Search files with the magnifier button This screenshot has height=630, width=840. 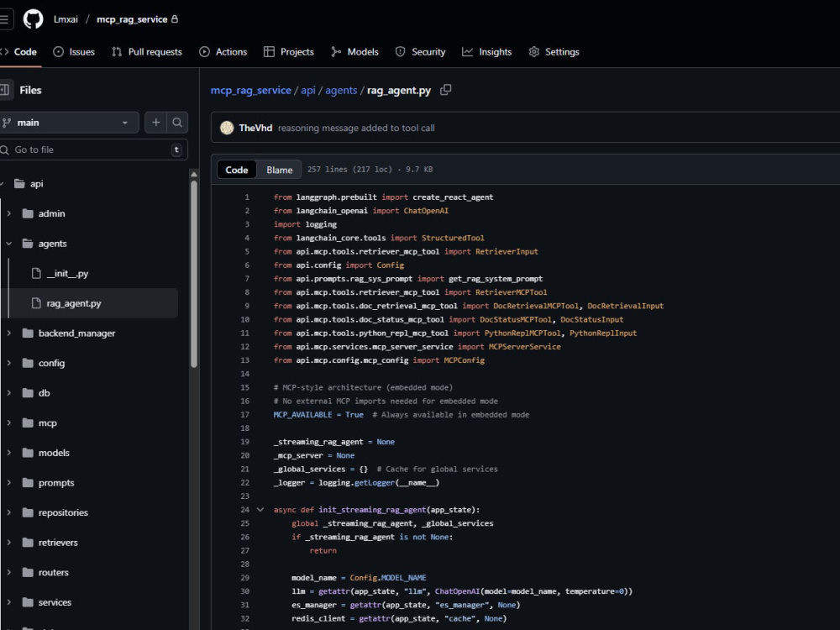click(x=177, y=123)
